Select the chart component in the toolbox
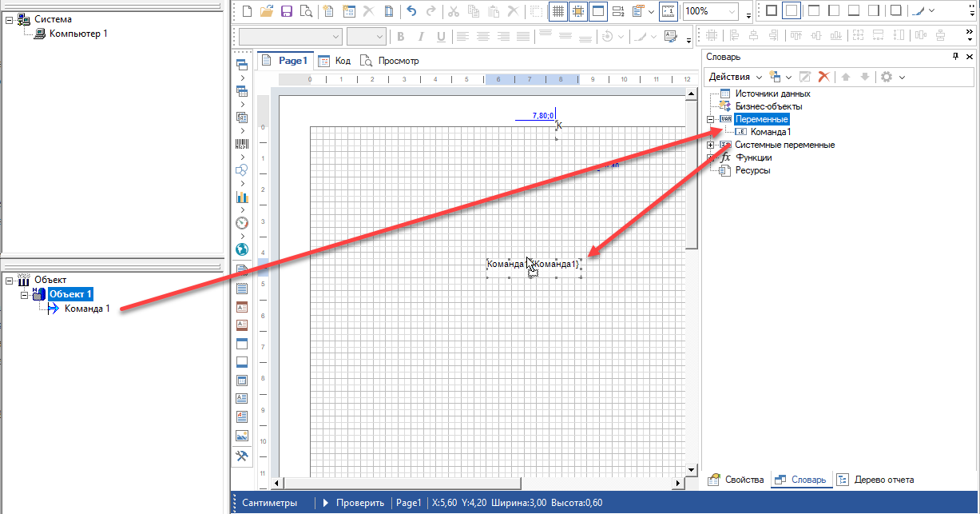The width and height of the screenshot is (980, 514). (242, 196)
